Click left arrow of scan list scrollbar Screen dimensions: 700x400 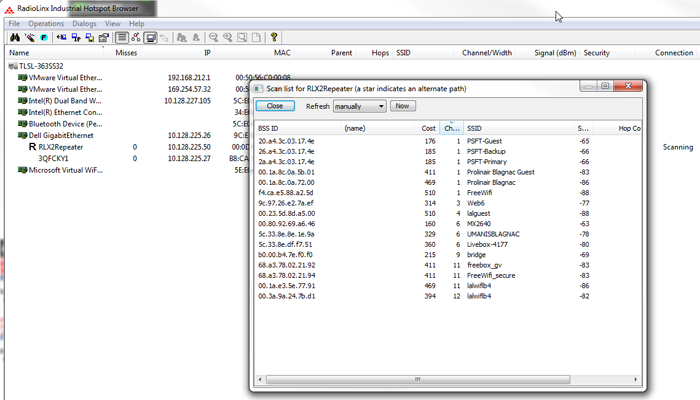(x=260, y=379)
